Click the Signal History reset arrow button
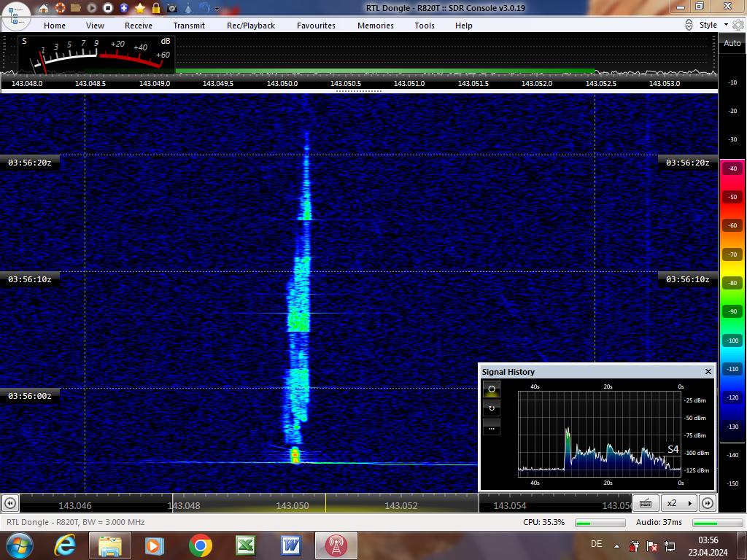Screen dimensions: 747x560 (x=492, y=408)
